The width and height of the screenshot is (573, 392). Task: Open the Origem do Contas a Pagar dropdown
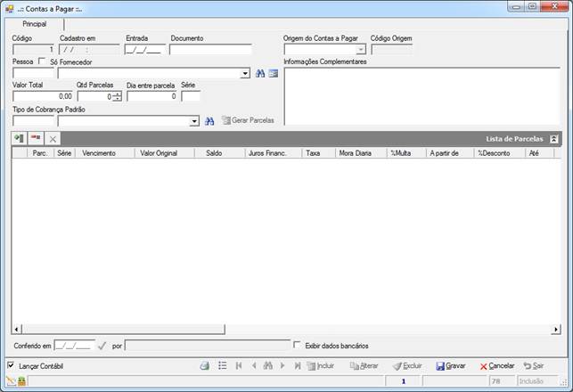(x=361, y=49)
